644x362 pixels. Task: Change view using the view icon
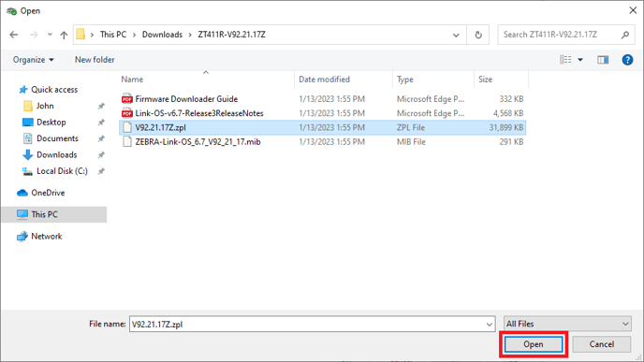pyautogui.click(x=565, y=60)
